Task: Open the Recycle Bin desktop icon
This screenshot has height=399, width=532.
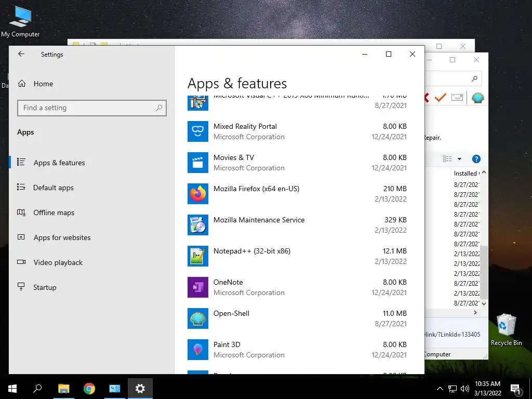Action: click(506, 330)
